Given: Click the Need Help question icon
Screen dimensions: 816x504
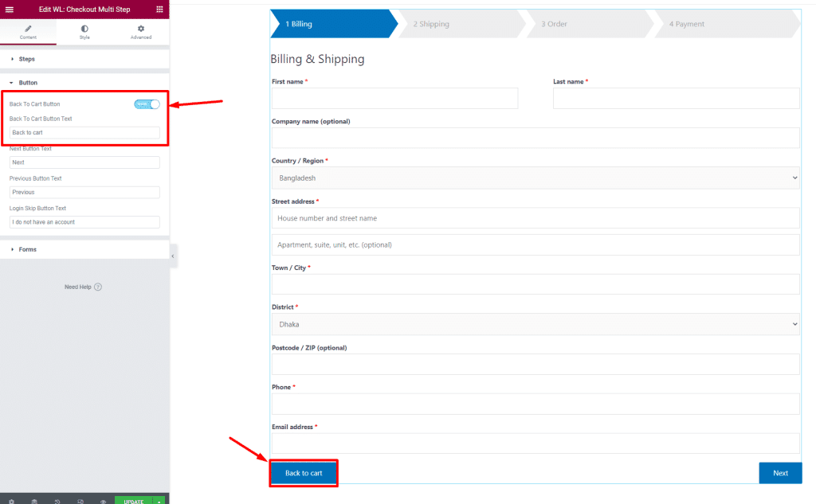Looking at the screenshot, I should click(x=98, y=287).
